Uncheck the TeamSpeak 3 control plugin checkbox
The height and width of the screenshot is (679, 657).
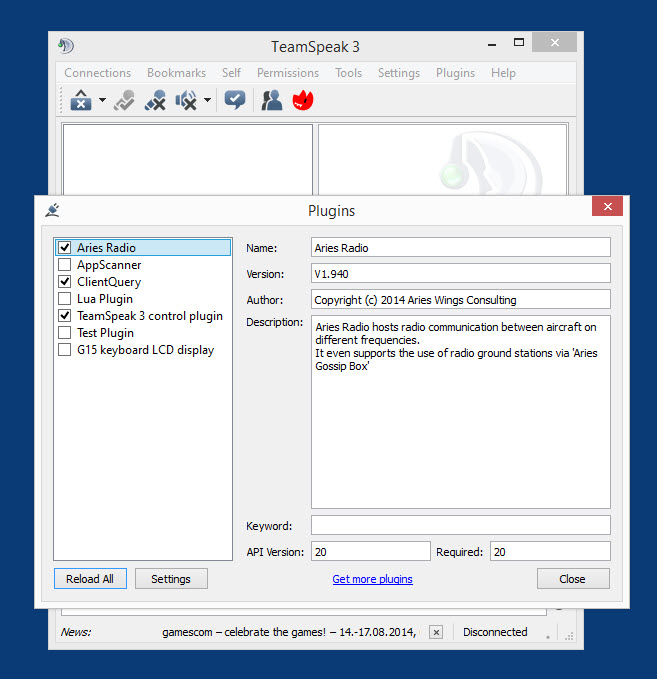coord(65,315)
